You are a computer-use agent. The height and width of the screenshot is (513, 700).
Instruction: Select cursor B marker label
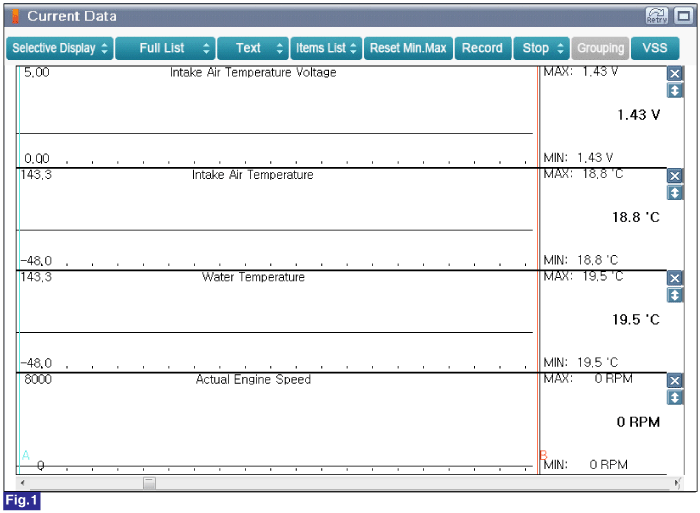pyautogui.click(x=543, y=455)
